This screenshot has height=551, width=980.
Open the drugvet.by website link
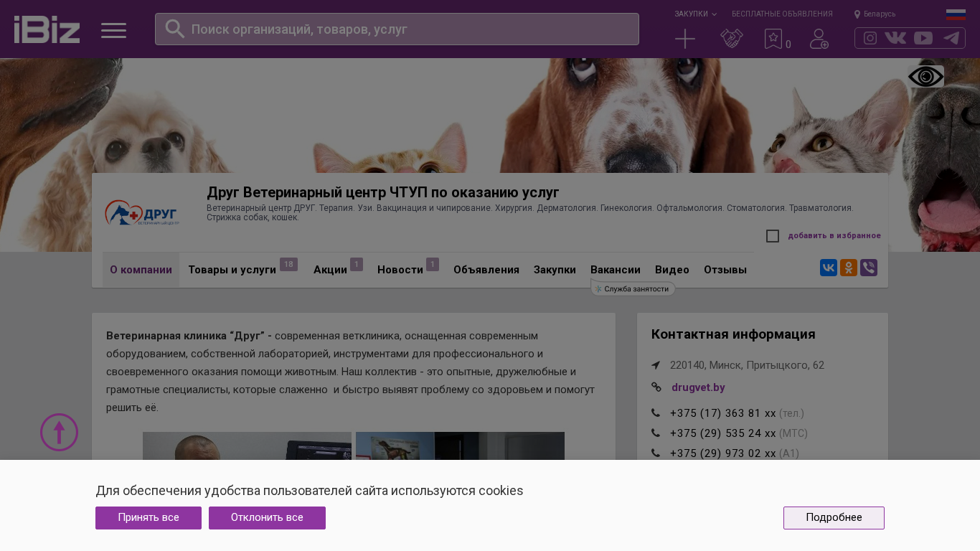(x=698, y=387)
